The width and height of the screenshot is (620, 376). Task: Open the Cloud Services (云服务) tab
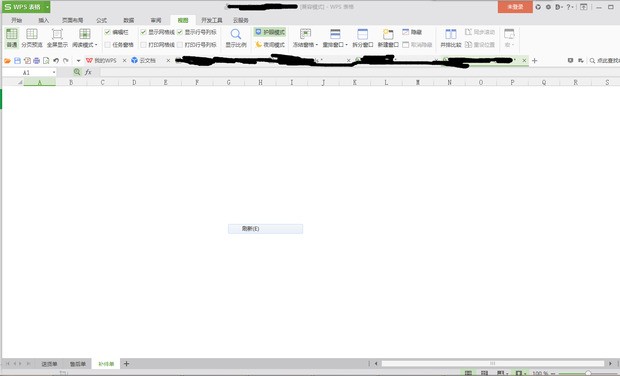[x=240, y=20]
